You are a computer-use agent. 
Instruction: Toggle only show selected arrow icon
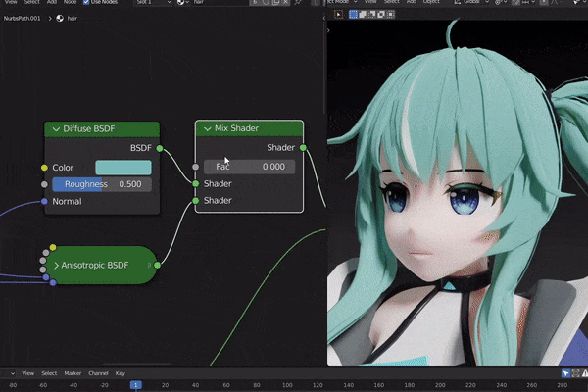click(565, 373)
